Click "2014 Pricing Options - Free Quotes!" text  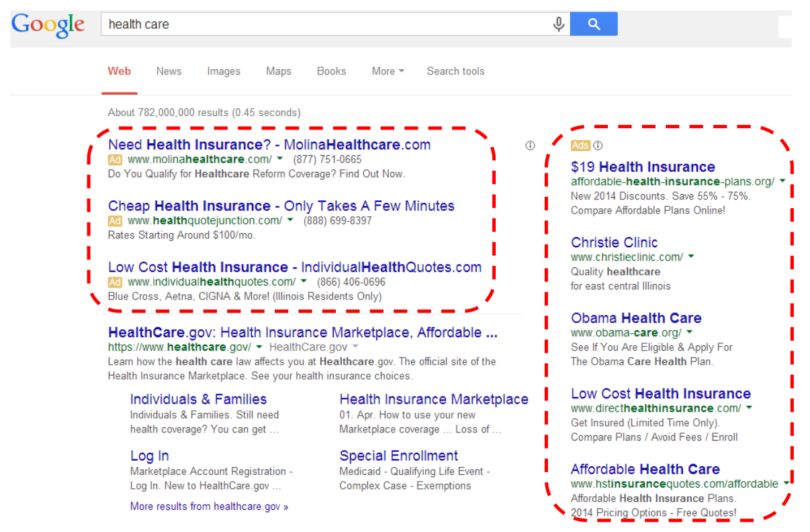[654, 513]
